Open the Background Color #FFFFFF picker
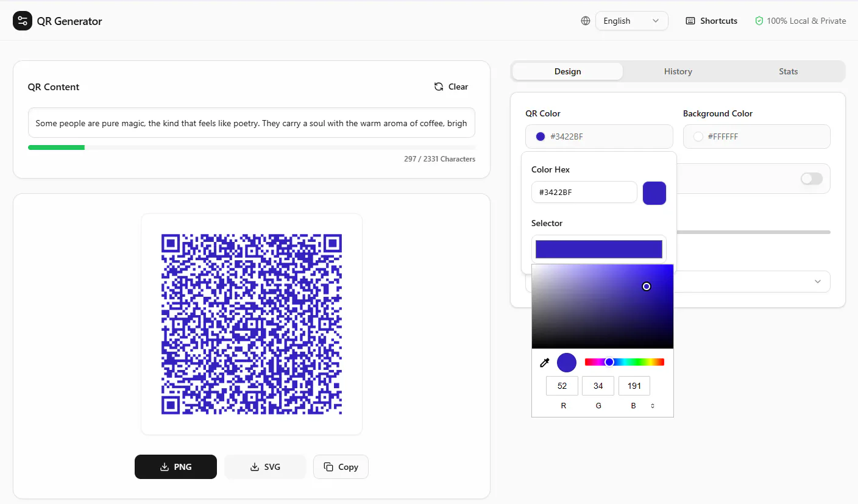The width and height of the screenshot is (858, 504). coord(756,137)
